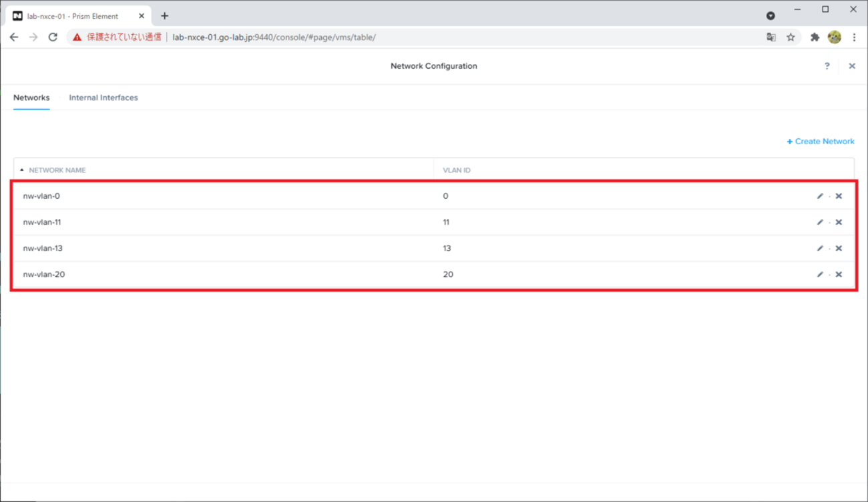Click the 保護されていない通信 security warning
Viewport: 868px width, 502px height.
122,37
